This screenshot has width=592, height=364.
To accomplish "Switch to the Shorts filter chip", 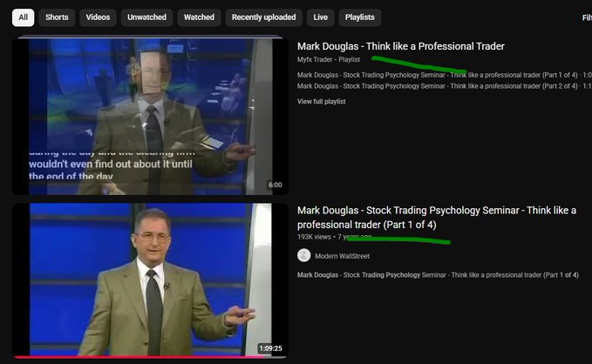I will pos(57,17).
